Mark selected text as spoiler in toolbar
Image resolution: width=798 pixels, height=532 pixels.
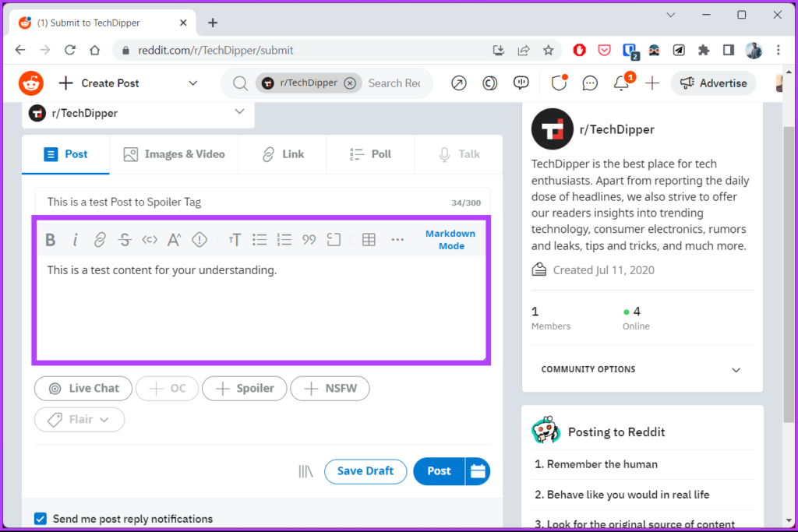point(199,240)
